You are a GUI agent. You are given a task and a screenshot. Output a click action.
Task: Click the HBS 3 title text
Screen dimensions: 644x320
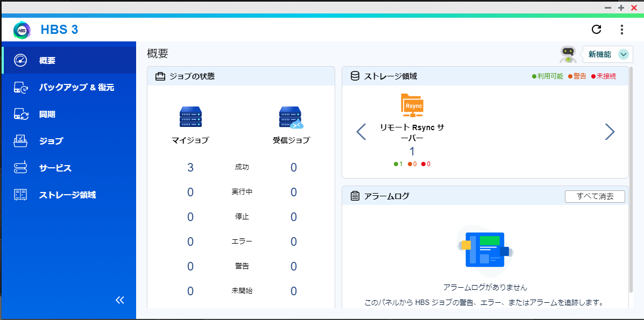click(x=59, y=30)
